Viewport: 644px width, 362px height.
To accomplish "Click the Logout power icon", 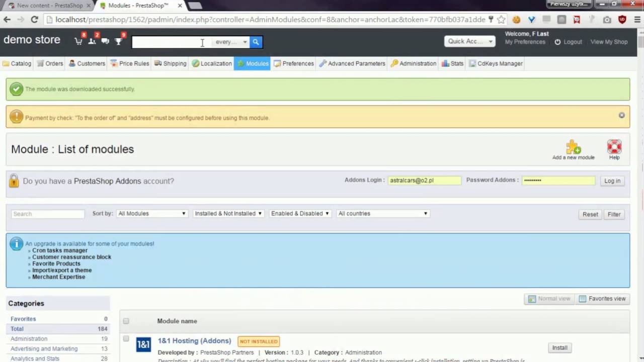I will [x=557, y=42].
